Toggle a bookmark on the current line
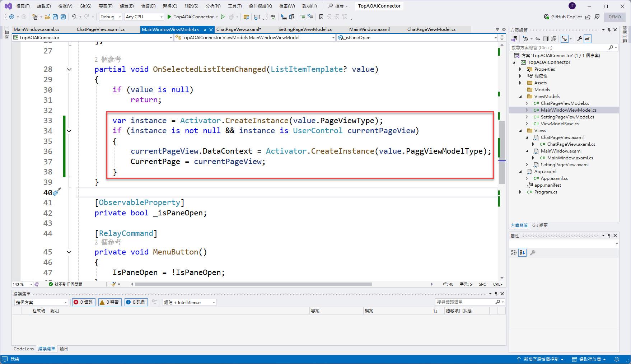 [x=321, y=17]
